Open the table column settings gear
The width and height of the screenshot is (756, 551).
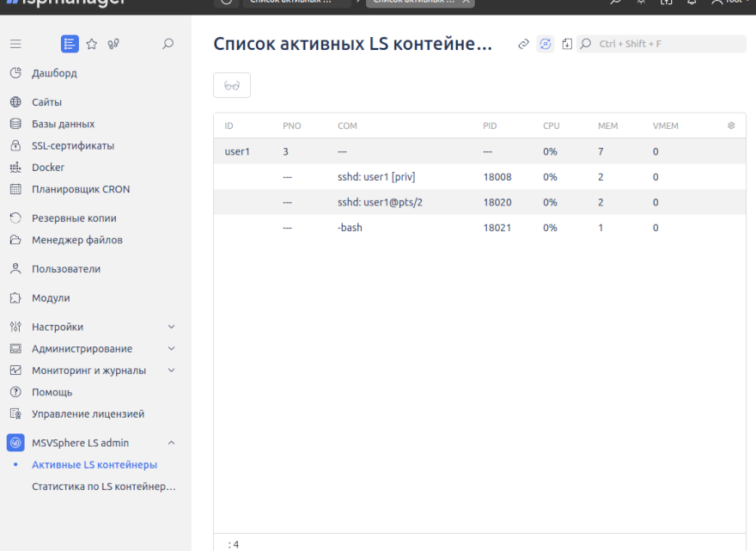[x=731, y=126]
